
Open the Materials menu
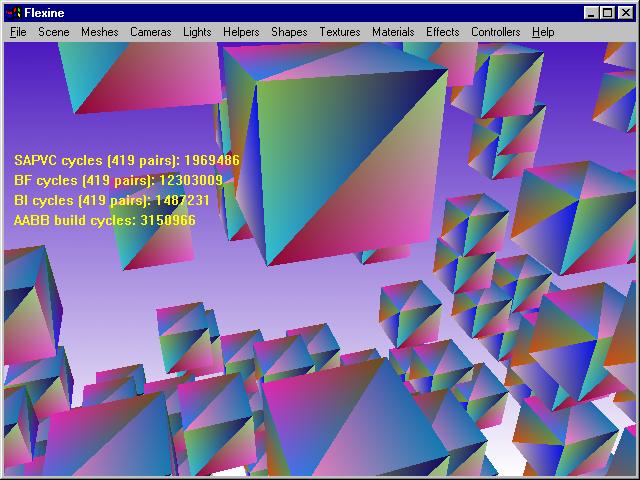[x=393, y=32]
